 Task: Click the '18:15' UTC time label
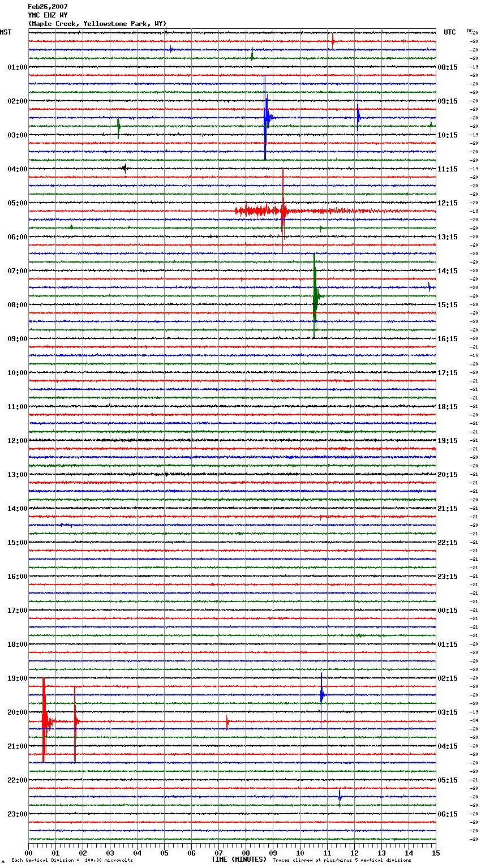[x=448, y=407]
